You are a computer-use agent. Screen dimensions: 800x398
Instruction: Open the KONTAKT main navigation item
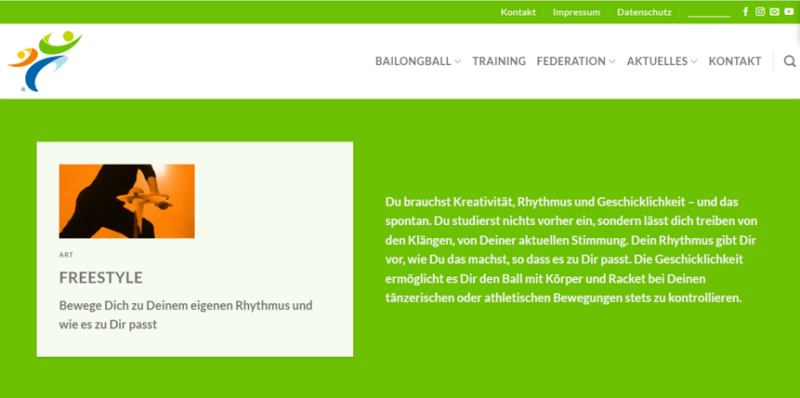click(735, 61)
